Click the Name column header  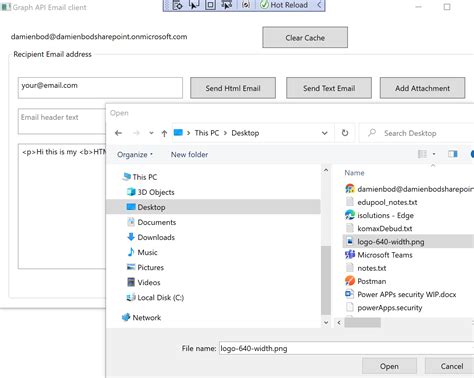pyautogui.click(x=354, y=173)
